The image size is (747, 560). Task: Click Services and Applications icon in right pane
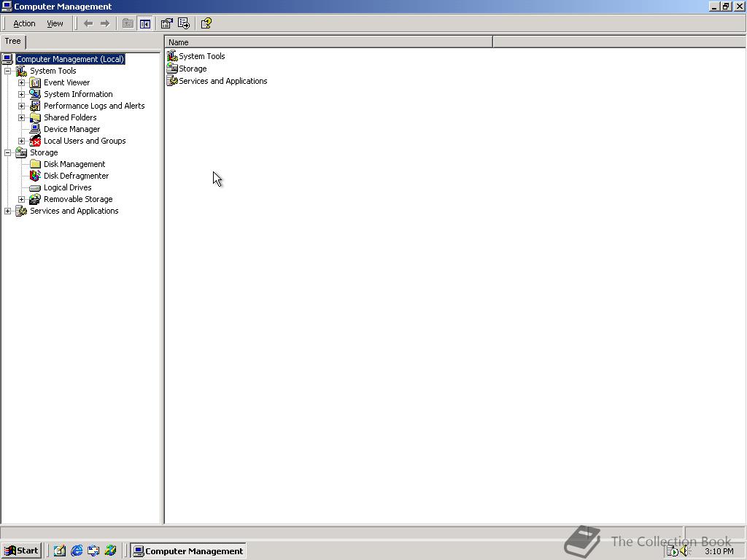click(172, 81)
